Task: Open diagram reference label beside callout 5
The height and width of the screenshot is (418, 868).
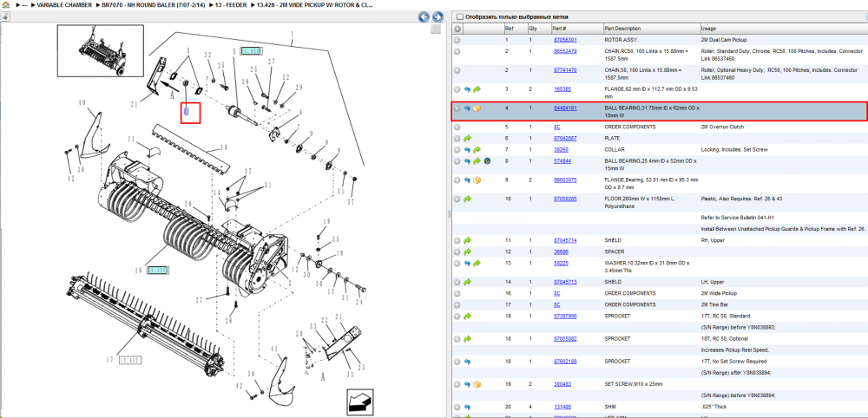Action: (x=251, y=51)
